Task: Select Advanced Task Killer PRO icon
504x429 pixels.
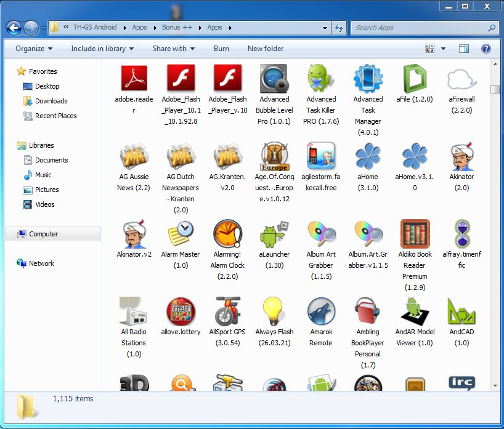Action: point(321,78)
